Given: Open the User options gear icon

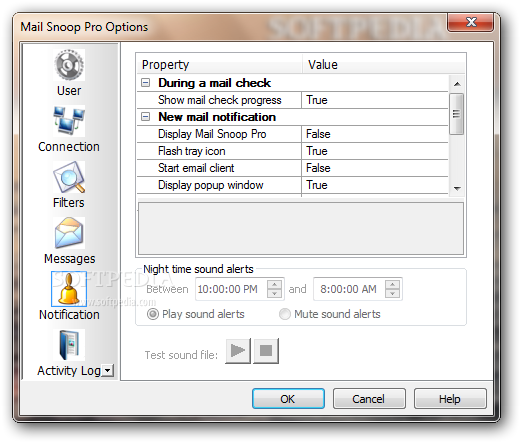Looking at the screenshot, I should click(x=69, y=65).
